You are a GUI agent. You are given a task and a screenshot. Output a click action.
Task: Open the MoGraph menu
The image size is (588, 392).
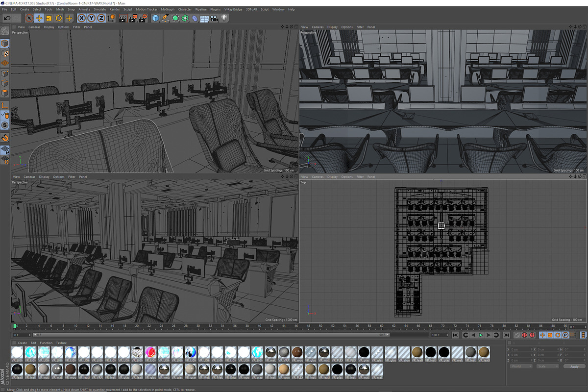coord(168,9)
